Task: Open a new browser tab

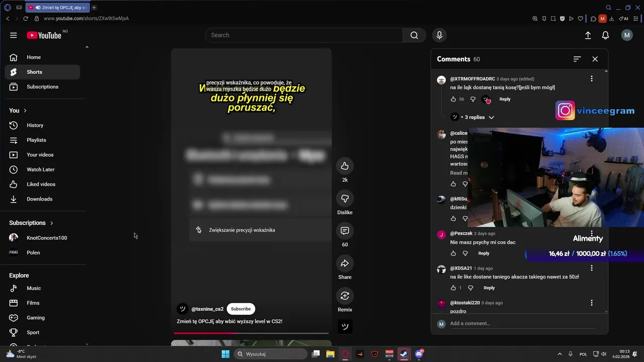Action: tap(94, 8)
